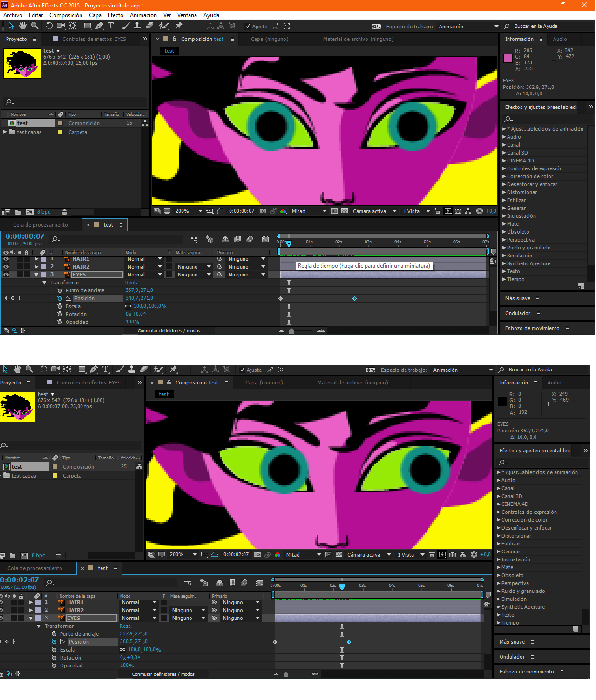596x700 pixels.
Task: Create new composition icon in upper Project panel
Action: [x=29, y=212]
